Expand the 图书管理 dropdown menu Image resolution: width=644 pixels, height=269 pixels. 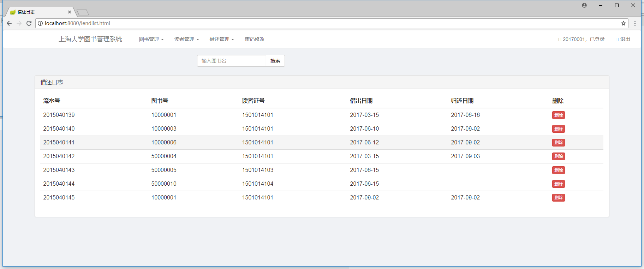click(x=151, y=39)
